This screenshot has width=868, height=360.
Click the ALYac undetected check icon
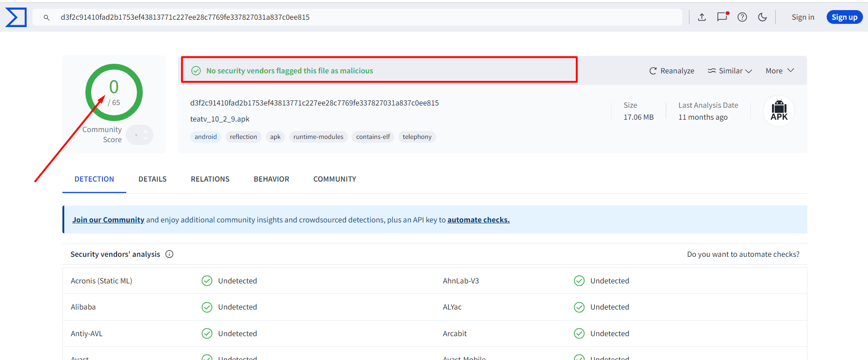(x=579, y=307)
